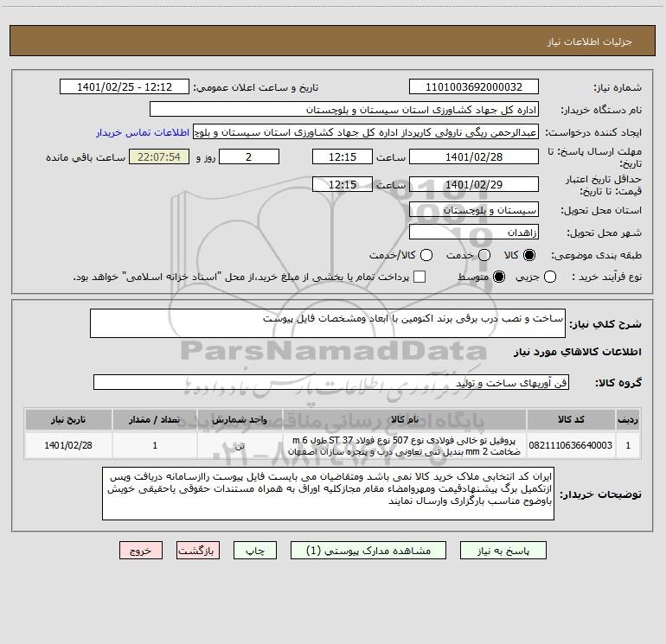Click the چاپ print button
This screenshot has height=644, width=666.
[x=255, y=550]
